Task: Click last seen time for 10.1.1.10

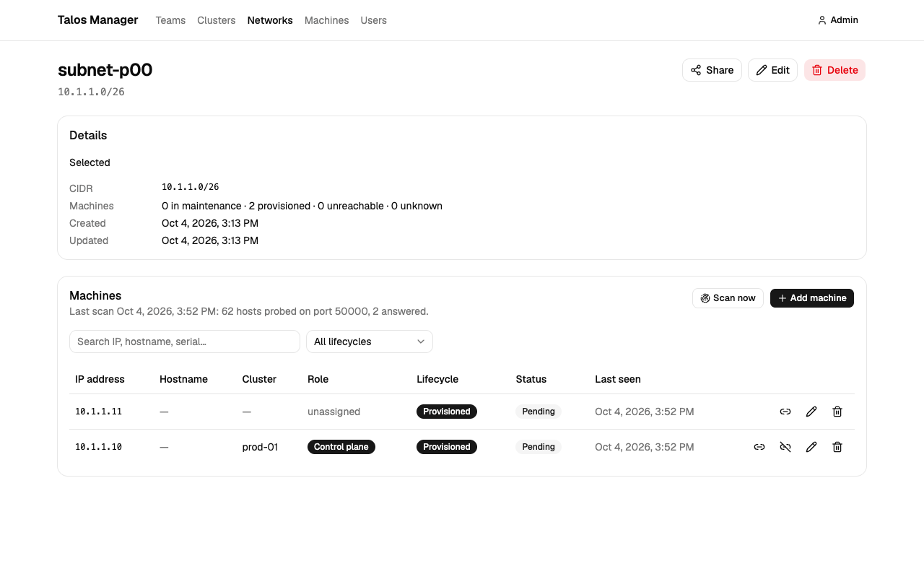Action: [645, 447]
